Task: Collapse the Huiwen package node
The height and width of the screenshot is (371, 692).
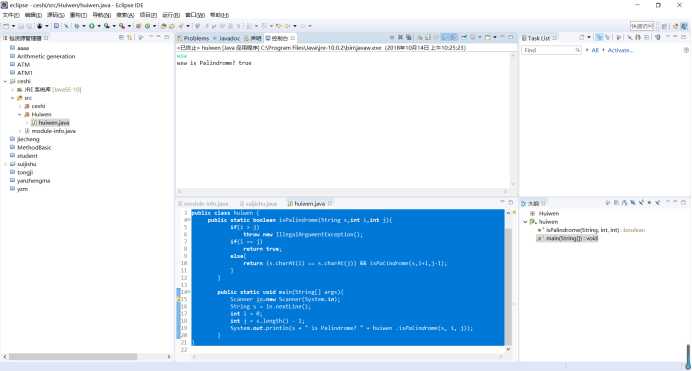Action: [x=19, y=114]
